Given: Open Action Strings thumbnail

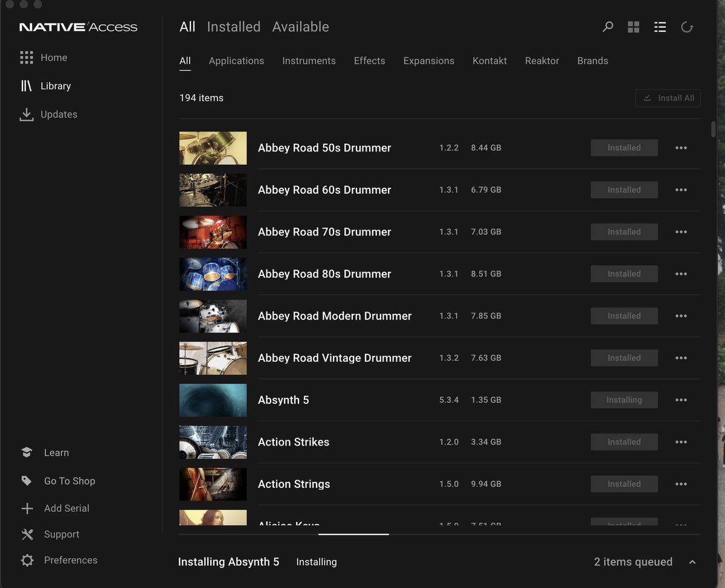Looking at the screenshot, I should (213, 484).
